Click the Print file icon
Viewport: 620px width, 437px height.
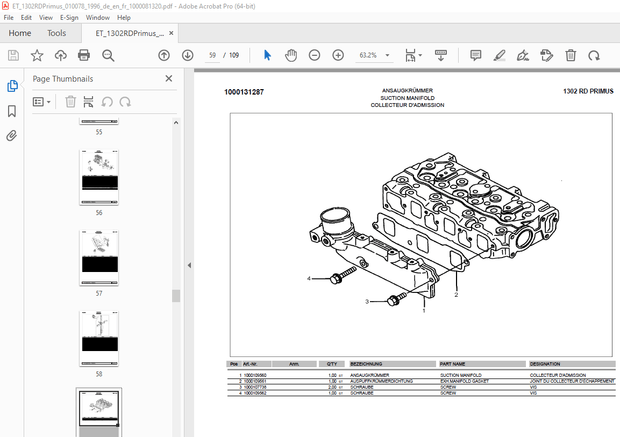tap(85, 55)
